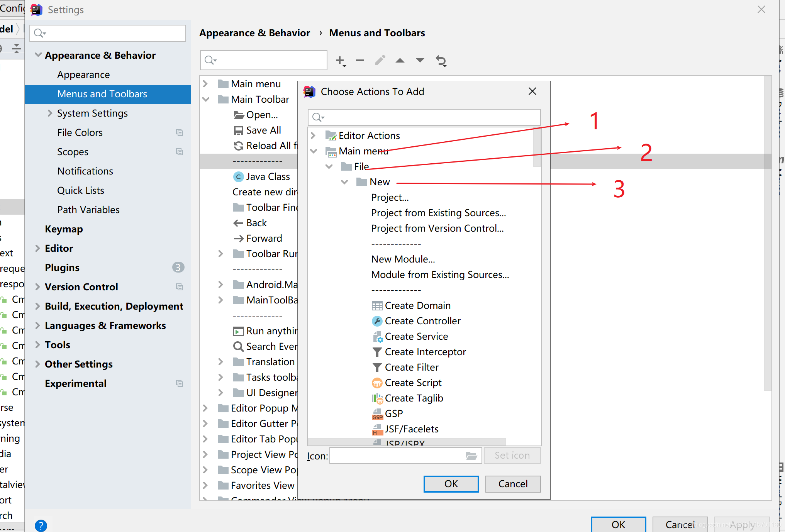The width and height of the screenshot is (785, 532).
Task: Collapse the File submenu item
Action: (x=328, y=166)
